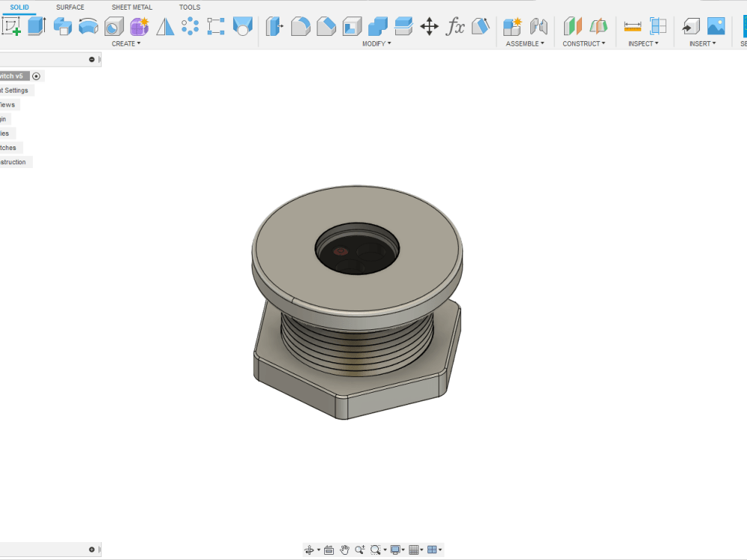747x560 pixels.
Task: Open the Measure tool under Inspect
Action: [632, 26]
